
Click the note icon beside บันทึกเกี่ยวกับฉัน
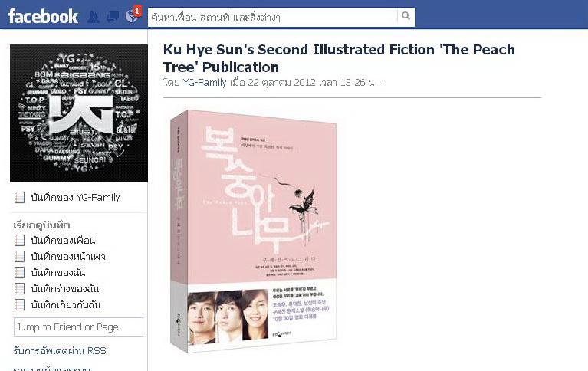[x=19, y=304]
